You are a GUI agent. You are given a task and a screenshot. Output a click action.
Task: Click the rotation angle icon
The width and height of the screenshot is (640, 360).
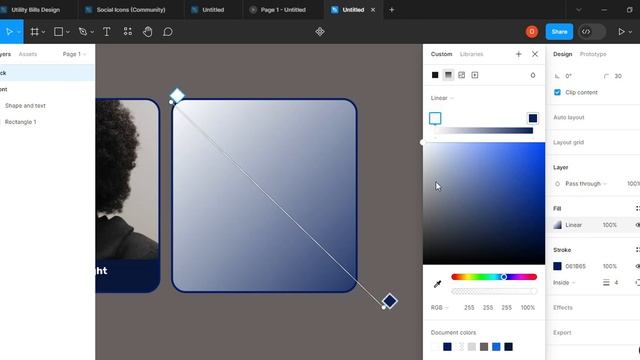click(557, 76)
